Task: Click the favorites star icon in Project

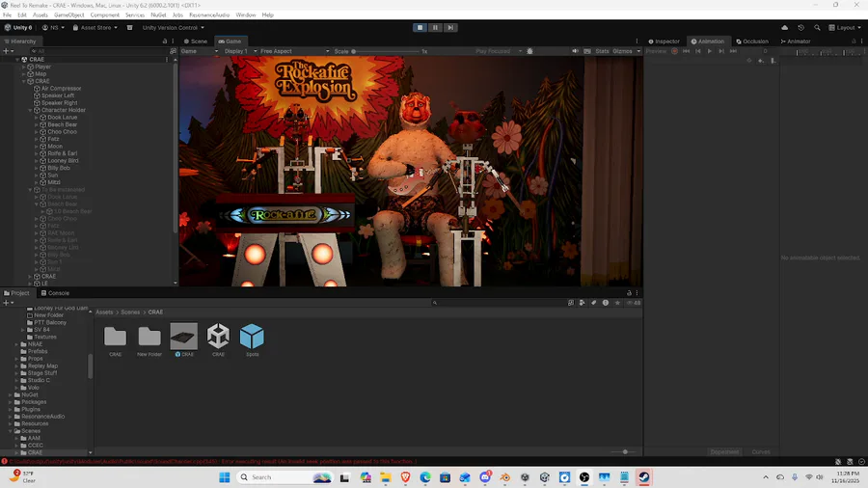Action: [617, 303]
